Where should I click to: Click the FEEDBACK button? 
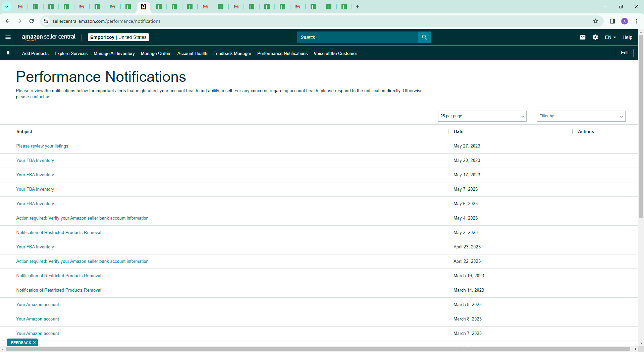click(21, 343)
